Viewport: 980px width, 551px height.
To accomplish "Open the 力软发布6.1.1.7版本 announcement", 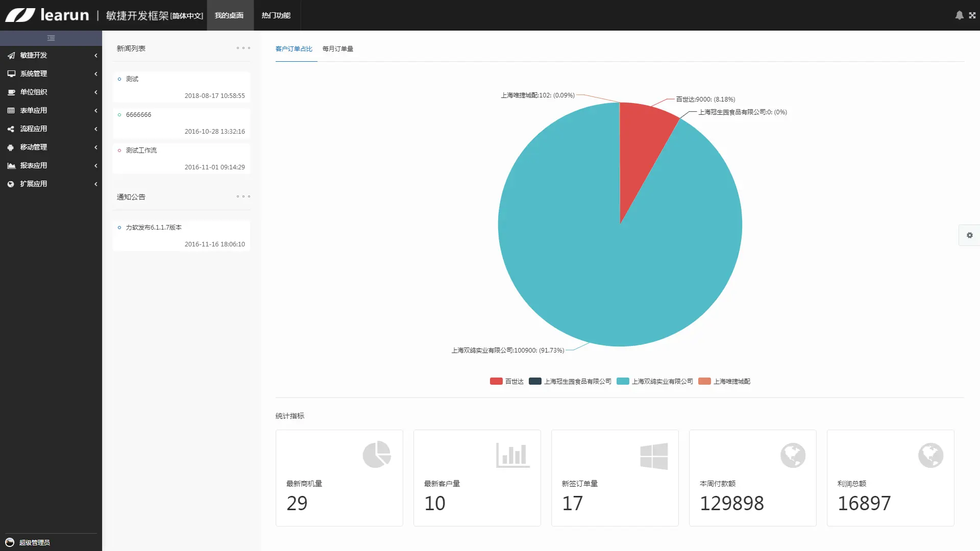I will (x=154, y=228).
